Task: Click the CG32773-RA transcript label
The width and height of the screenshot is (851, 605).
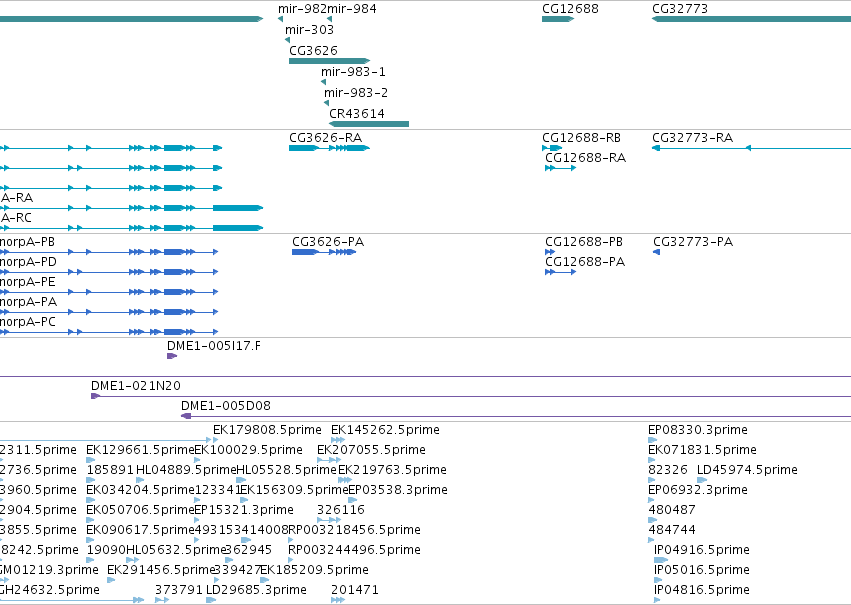Action: (x=693, y=138)
